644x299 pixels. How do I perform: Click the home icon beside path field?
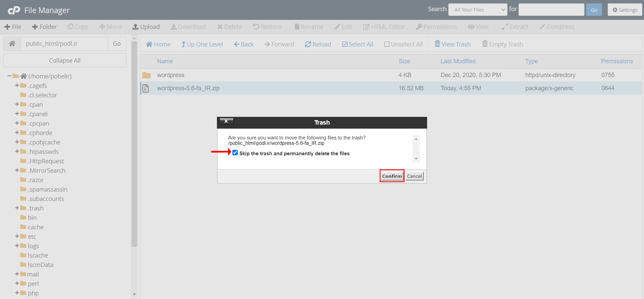(x=12, y=44)
